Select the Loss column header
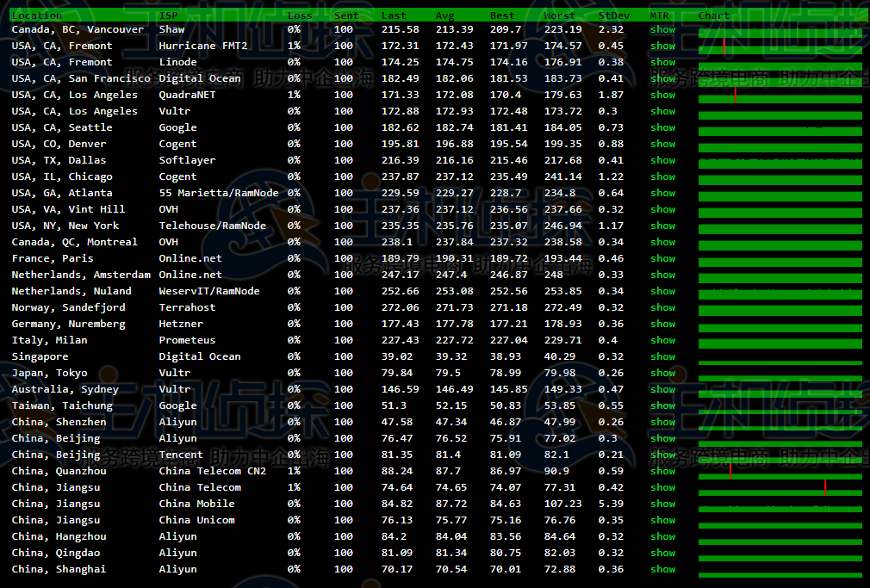 tap(300, 15)
